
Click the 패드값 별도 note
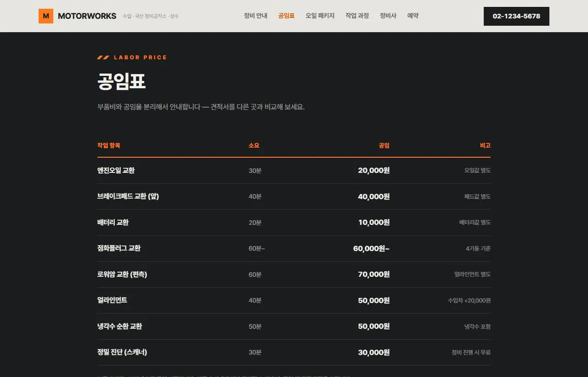pos(477,197)
